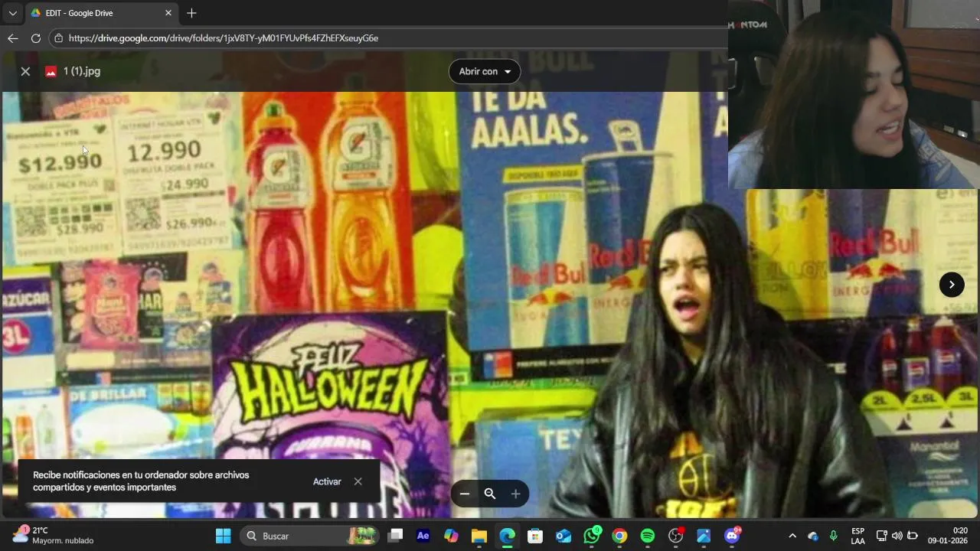The width and height of the screenshot is (980, 551).
Task: Open Spotify from the taskbar
Action: pos(648,536)
